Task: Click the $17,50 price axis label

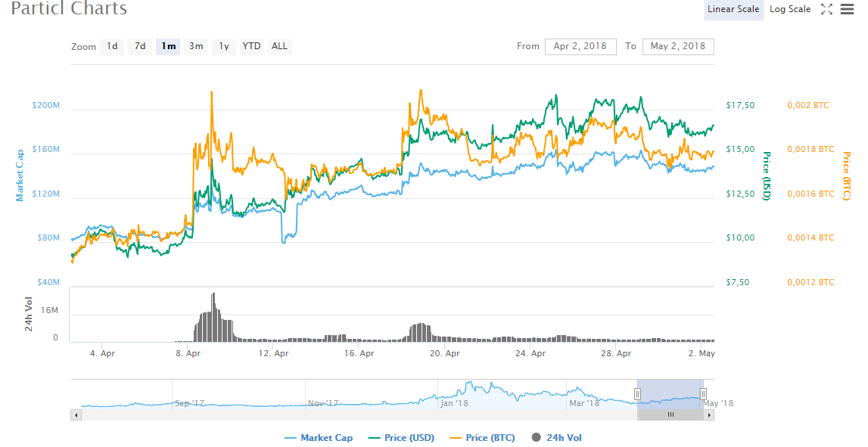Action: [x=740, y=105]
